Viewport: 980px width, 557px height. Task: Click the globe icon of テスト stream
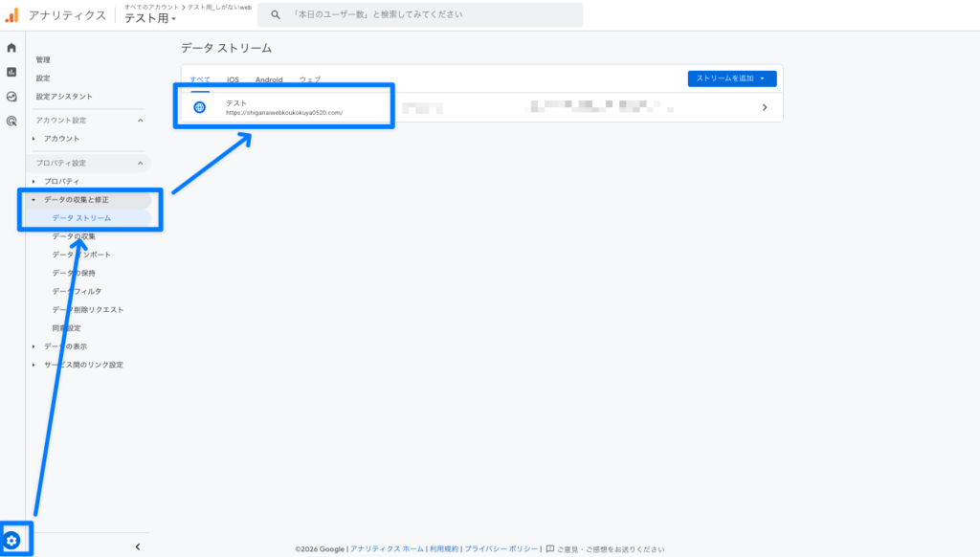coord(199,107)
